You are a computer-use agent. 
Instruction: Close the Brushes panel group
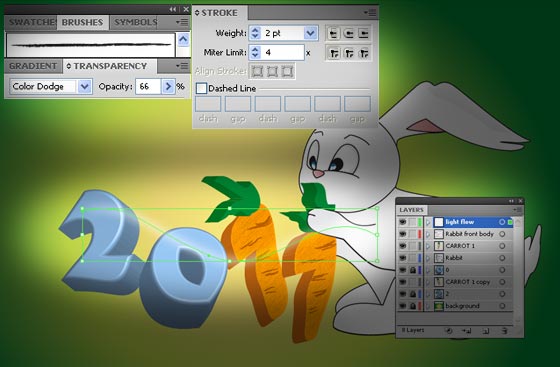click(186, 9)
